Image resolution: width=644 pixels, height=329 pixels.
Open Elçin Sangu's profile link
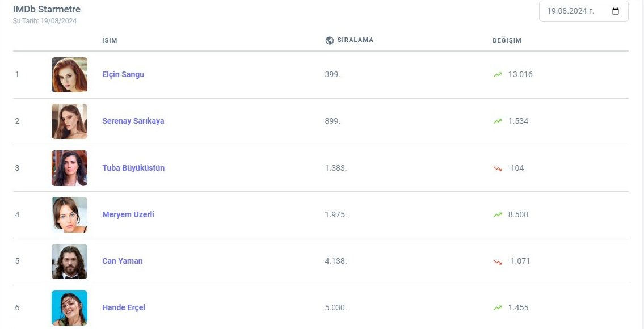pyautogui.click(x=123, y=74)
